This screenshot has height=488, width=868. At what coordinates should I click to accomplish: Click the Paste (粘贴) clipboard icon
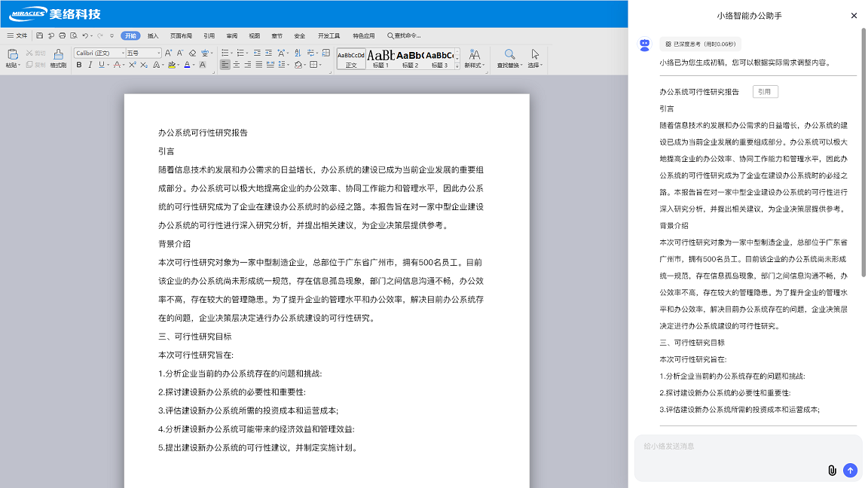(x=12, y=54)
